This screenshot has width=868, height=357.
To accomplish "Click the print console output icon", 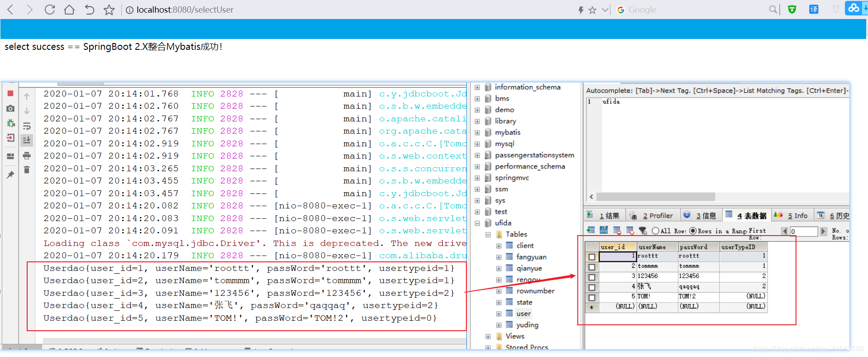I will coord(27,155).
